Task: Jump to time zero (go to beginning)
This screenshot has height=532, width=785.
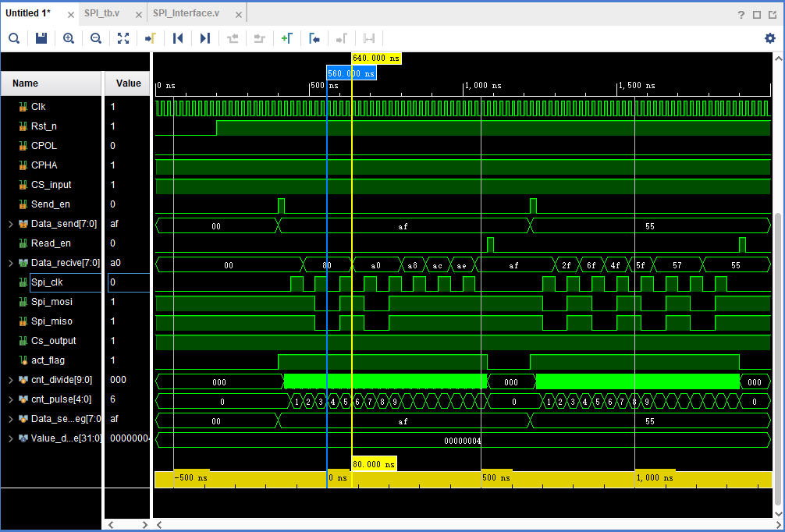Action: [178, 38]
